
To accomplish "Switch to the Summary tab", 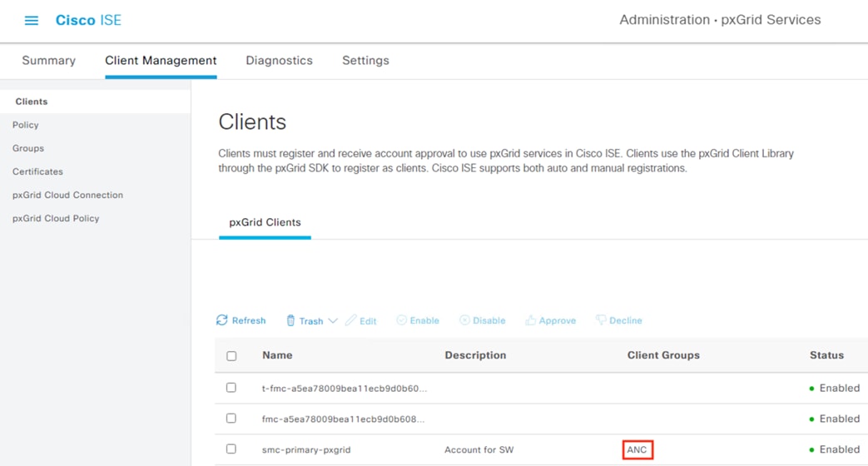I will [49, 60].
